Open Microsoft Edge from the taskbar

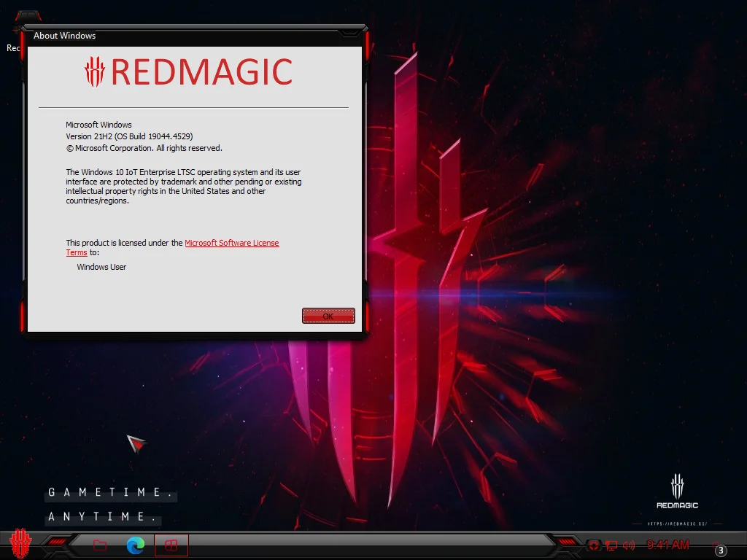coord(135,545)
